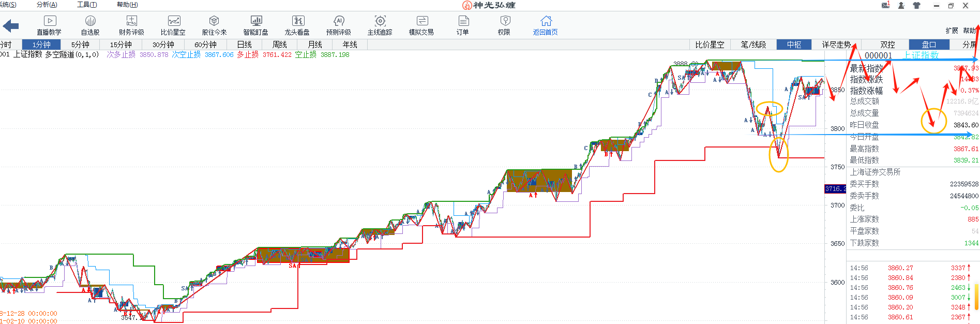Open the 主线追踪 tracking icon
The image size is (980, 324).
click(380, 25)
